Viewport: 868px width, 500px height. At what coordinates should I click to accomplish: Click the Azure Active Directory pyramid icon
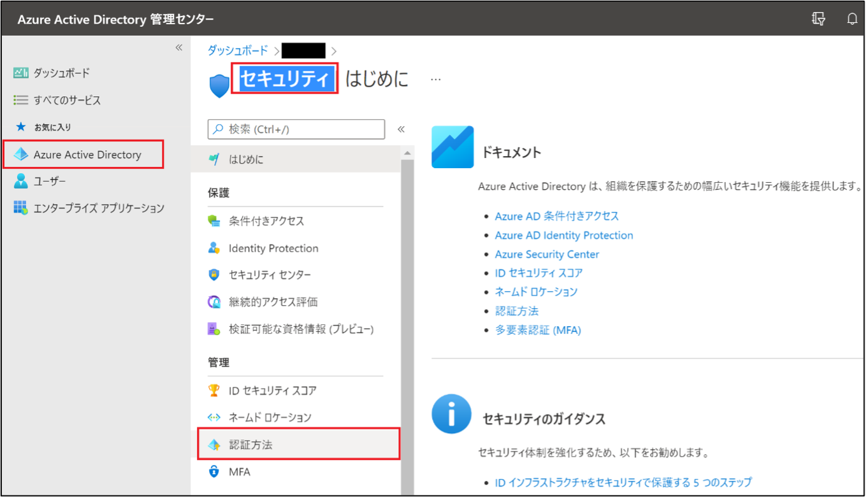pyautogui.click(x=21, y=154)
